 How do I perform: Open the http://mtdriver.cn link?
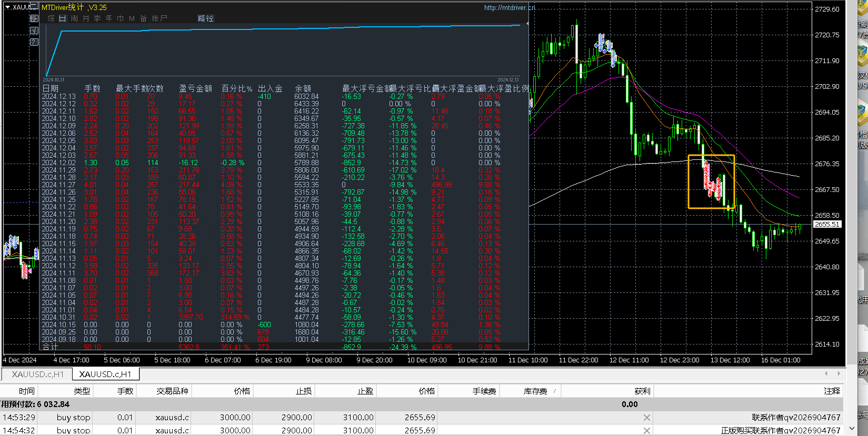[510, 7]
